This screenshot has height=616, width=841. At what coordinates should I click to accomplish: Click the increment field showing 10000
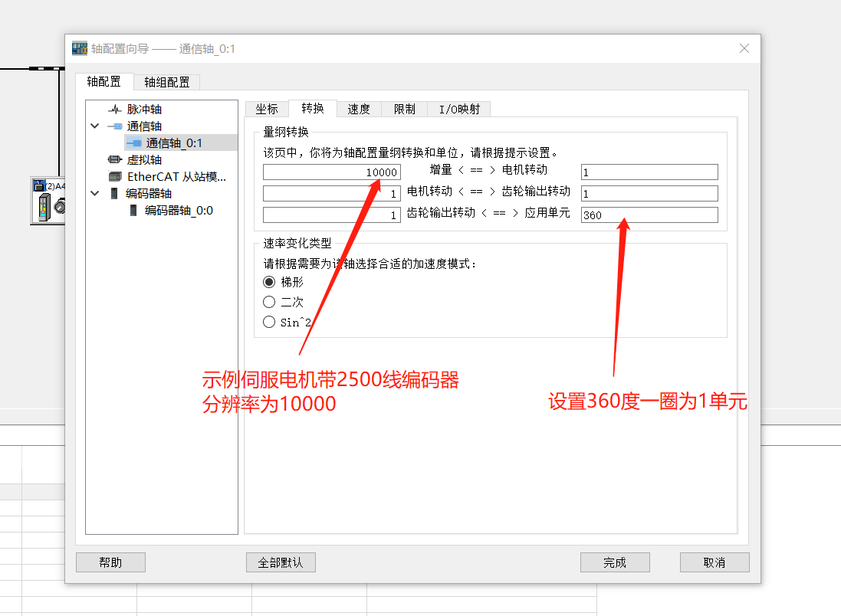point(331,172)
